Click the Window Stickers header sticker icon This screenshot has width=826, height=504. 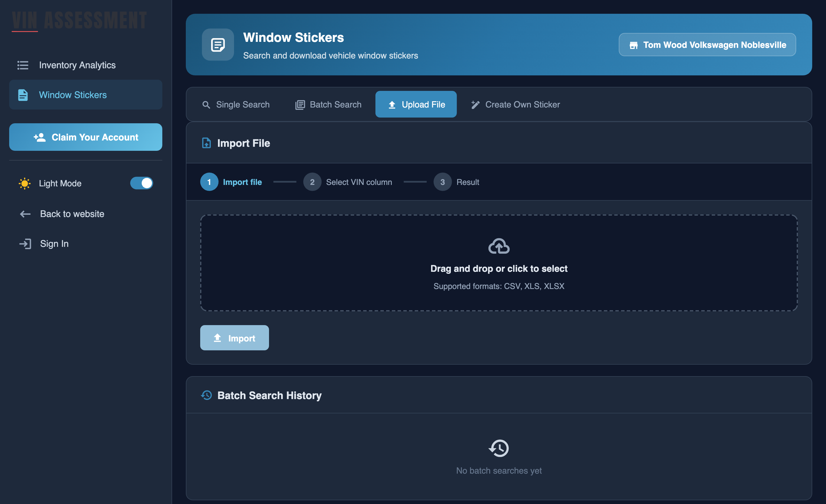(218, 44)
